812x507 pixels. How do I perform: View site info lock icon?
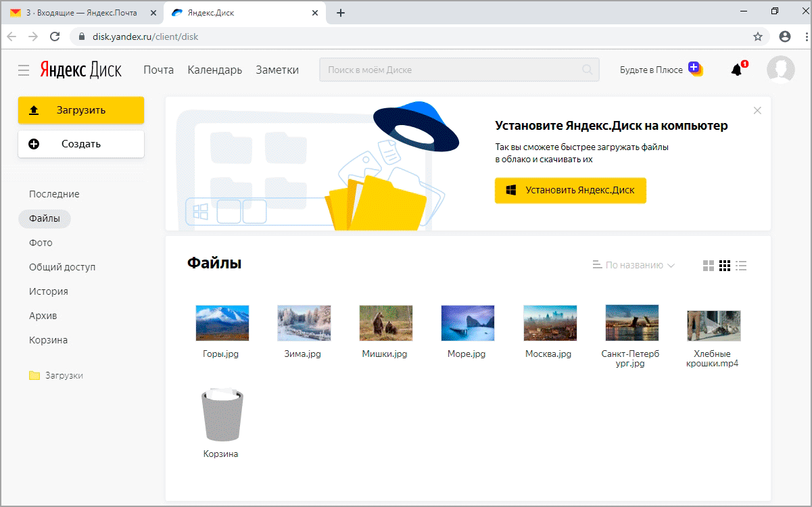(82, 37)
